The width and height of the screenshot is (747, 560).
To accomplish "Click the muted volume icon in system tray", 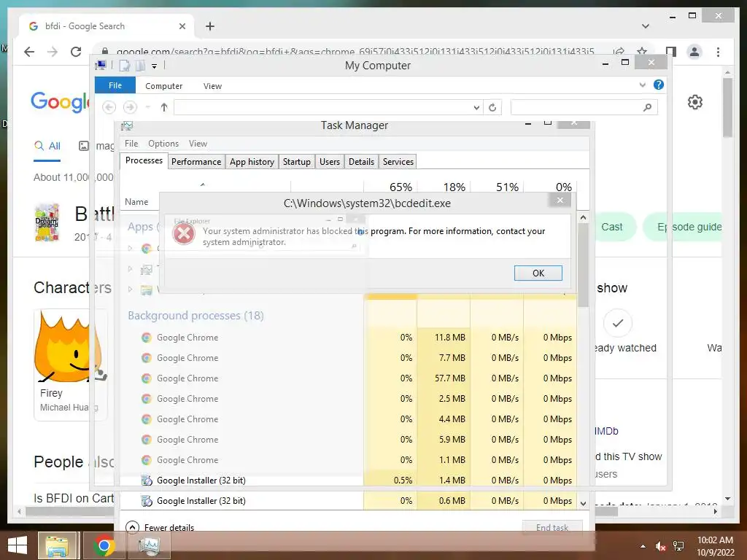I will coord(660,546).
